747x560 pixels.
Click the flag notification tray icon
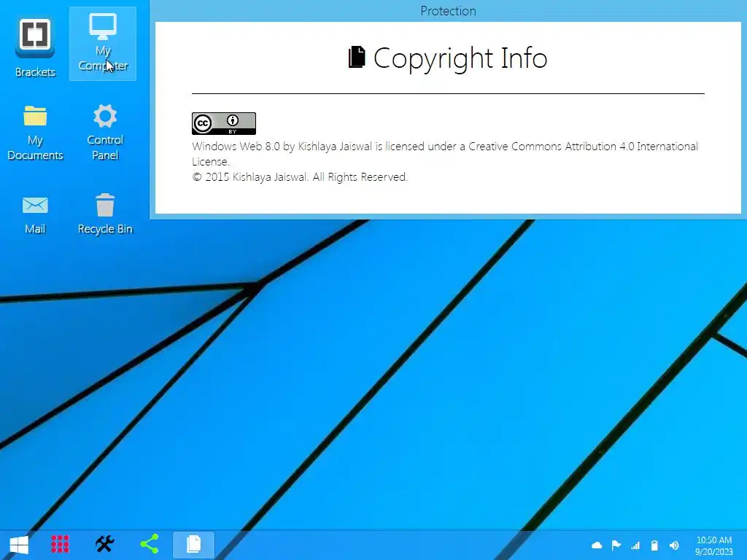tap(616, 545)
